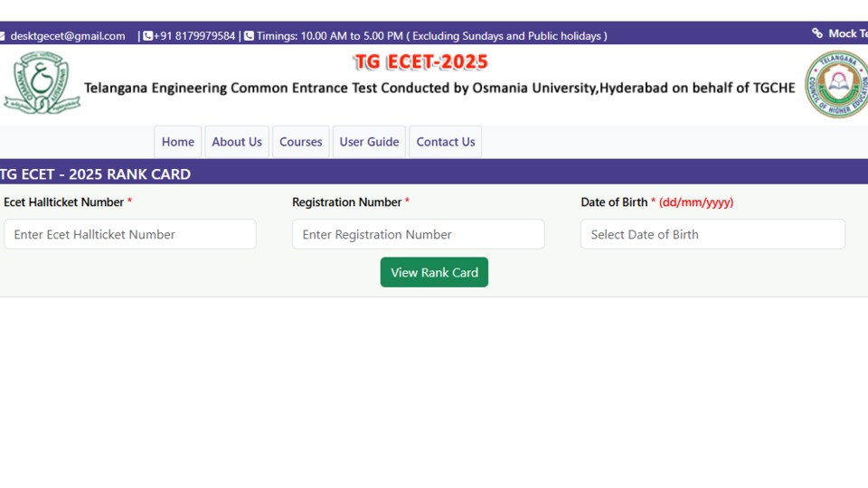Open the Date of Birth picker field
This screenshot has width=868, height=488.
(x=713, y=234)
